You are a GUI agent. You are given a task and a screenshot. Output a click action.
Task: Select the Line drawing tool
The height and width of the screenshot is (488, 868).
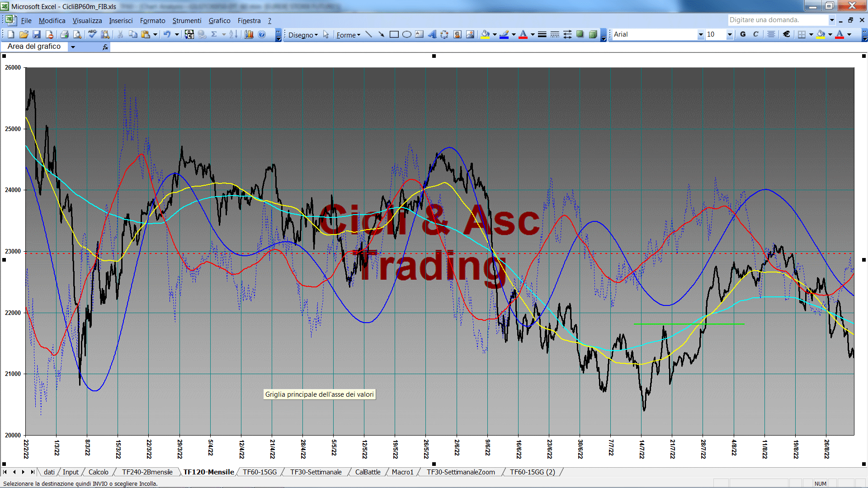coord(368,34)
